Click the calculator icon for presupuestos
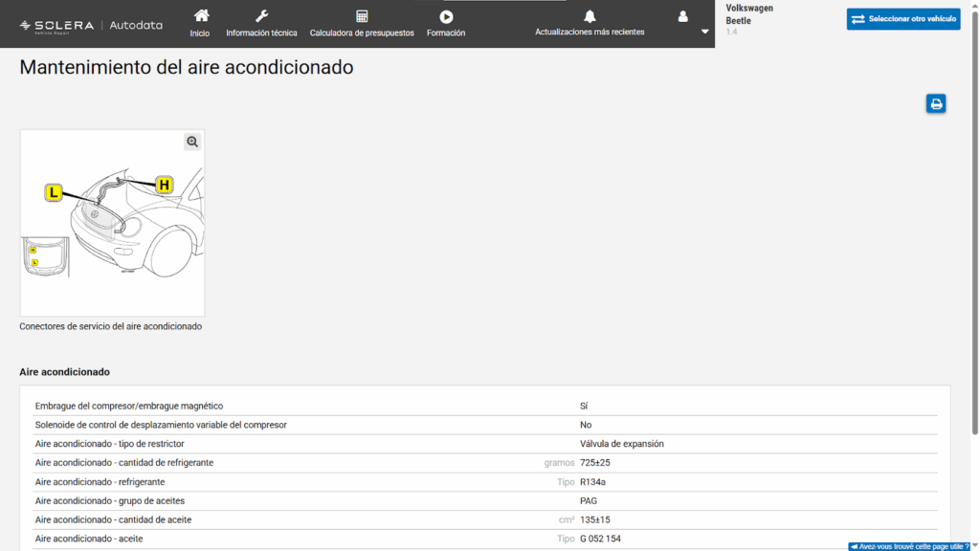 point(362,16)
